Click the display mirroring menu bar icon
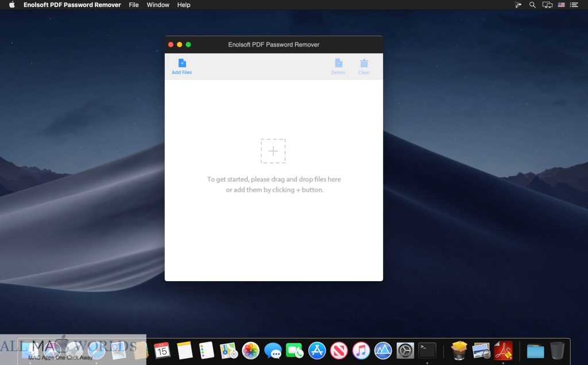 click(547, 5)
